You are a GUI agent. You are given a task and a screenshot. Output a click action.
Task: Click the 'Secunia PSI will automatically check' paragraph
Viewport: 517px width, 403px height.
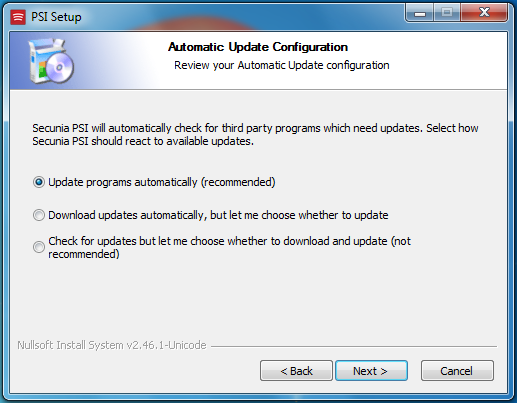[255, 135]
